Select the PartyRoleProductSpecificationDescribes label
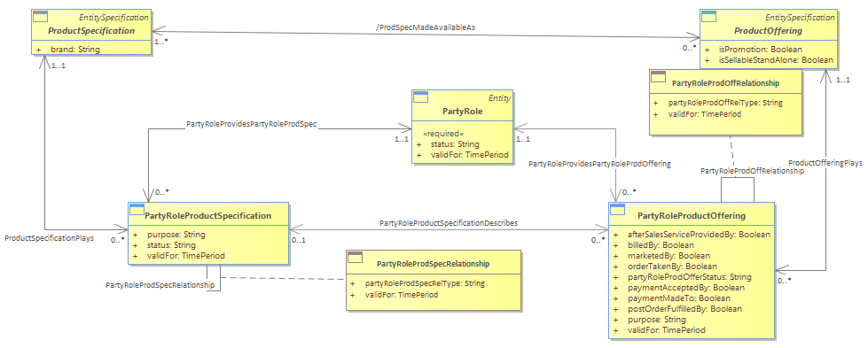868x348 pixels. point(449,223)
